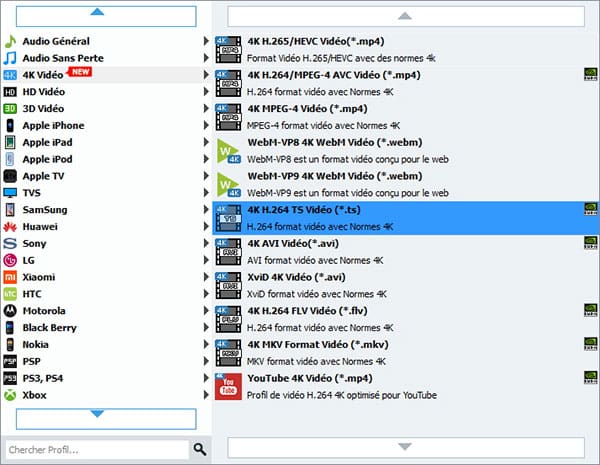
Task: Click the Xbox logo icon
Action: click(10, 395)
